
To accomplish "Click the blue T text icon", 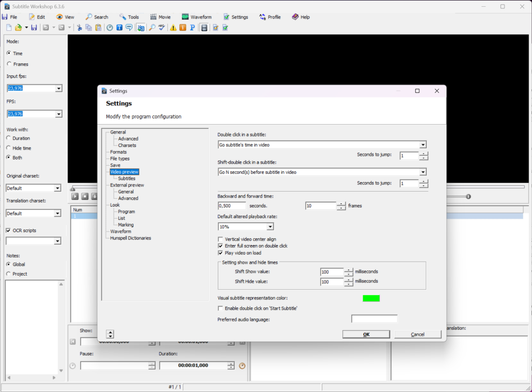I will point(119,28).
